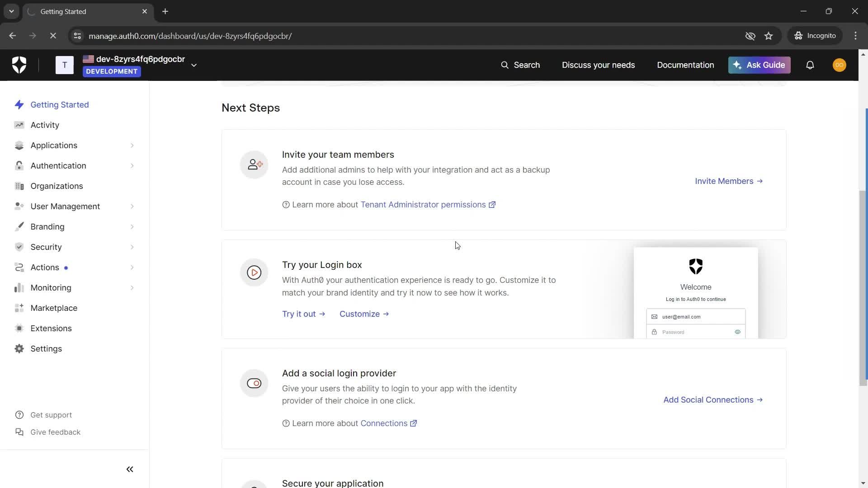Click the User Management sidebar icon
Image resolution: width=868 pixels, height=488 pixels.
(19, 206)
